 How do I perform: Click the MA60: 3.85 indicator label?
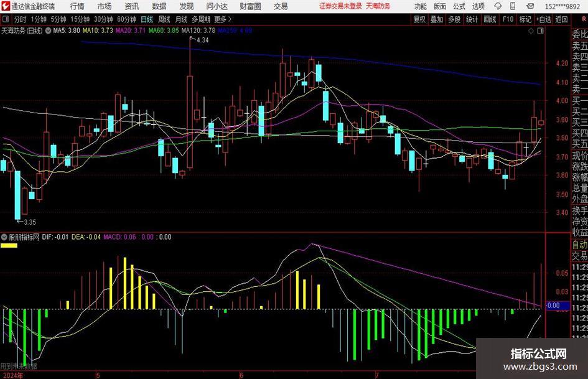click(164, 30)
